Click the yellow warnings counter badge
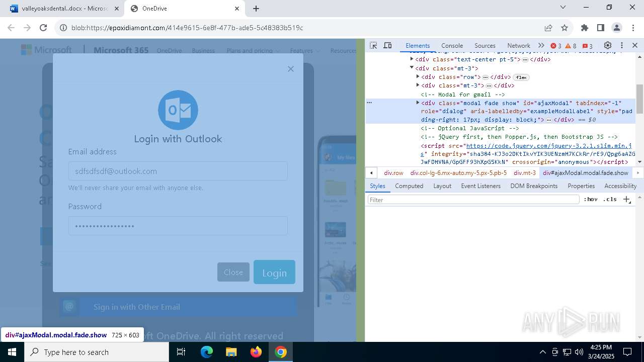Screen dimensions: 644x362 click(x=571, y=46)
